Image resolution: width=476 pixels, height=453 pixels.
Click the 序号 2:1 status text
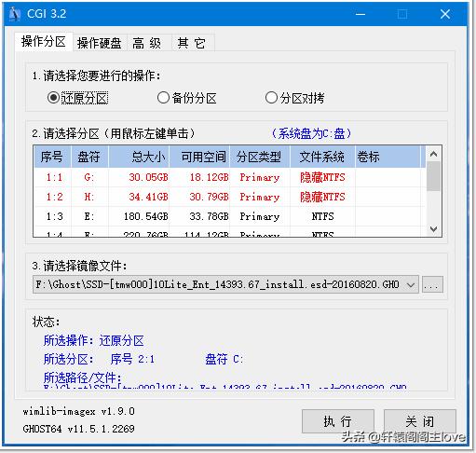coord(132,359)
